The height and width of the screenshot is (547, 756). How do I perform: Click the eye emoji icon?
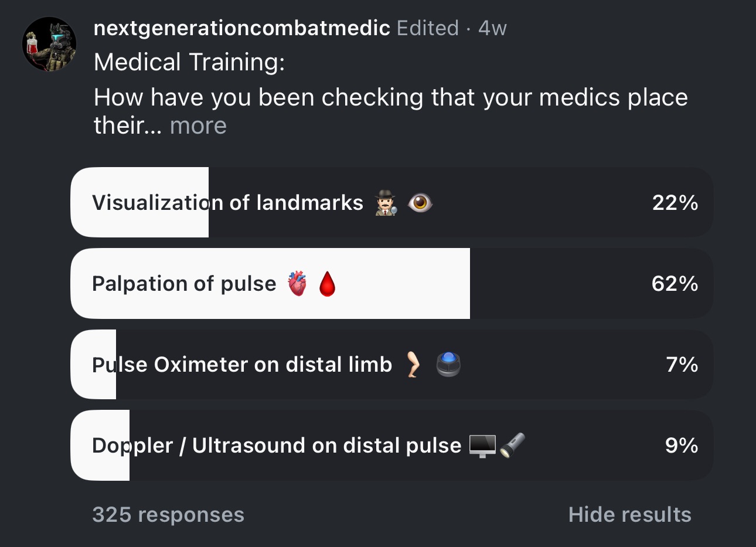[420, 203]
